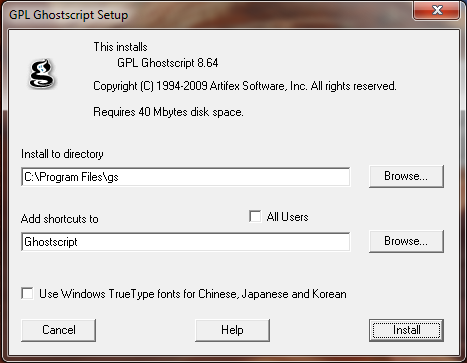Click Browse next to install directory
Screen dimensions: 467x363
coord(406,176)
